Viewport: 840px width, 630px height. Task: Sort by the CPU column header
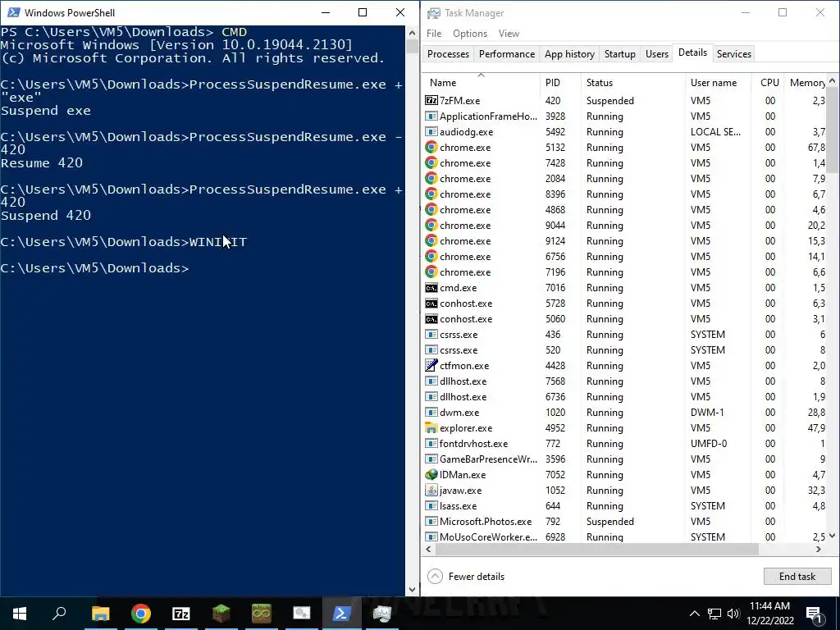coord(769,83)
